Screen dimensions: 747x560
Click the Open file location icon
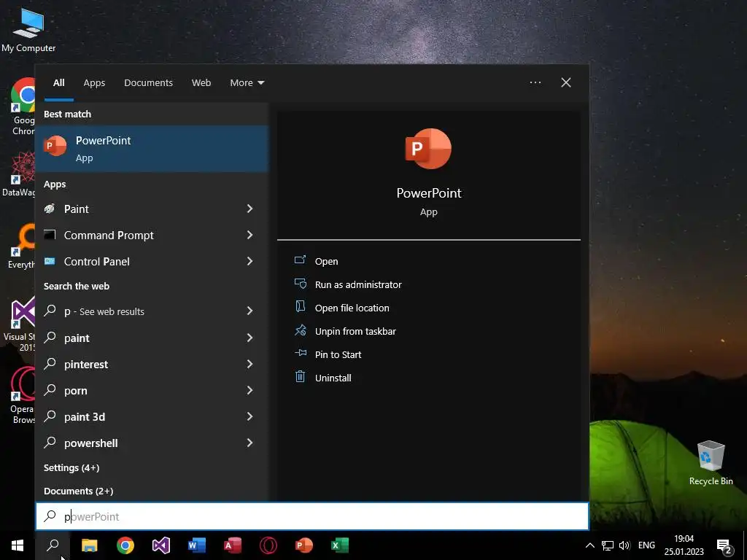point(300,307)
